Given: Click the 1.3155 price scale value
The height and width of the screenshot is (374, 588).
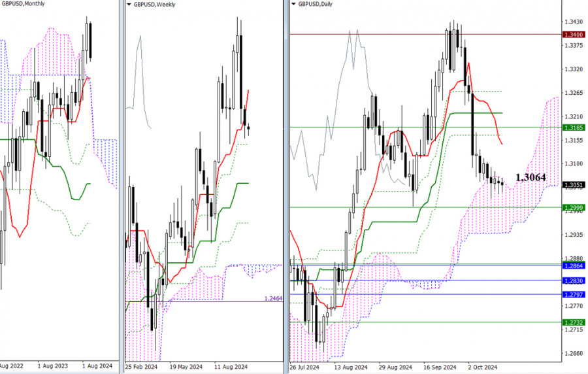Looking at the screenshot, I should pyautogui.click(x=574, y=140).
